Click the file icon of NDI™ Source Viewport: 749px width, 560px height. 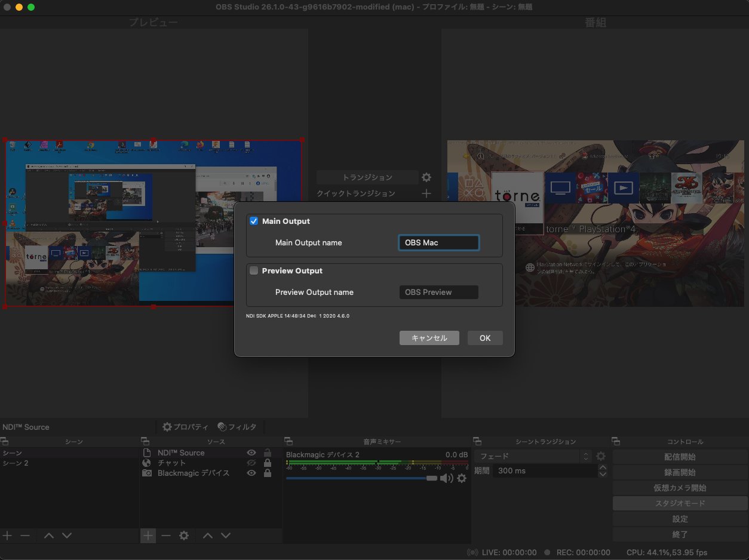147,453
